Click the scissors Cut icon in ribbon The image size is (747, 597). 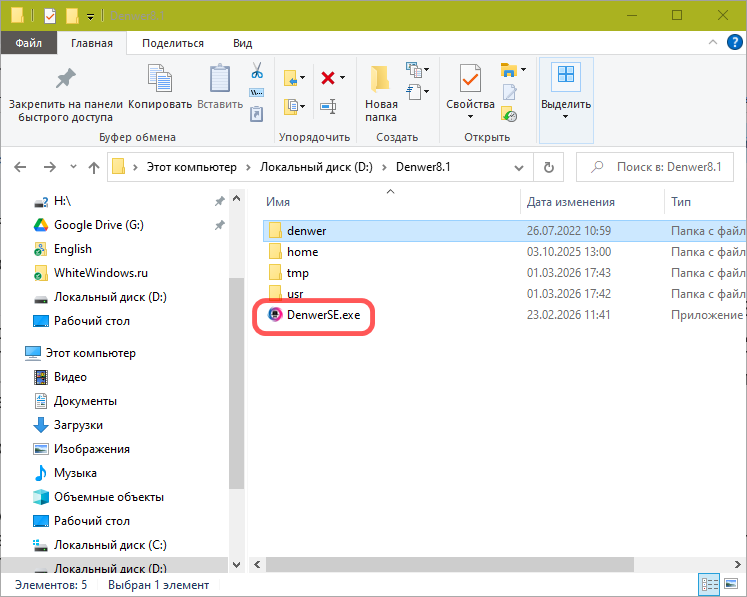(x=256, y=71)
